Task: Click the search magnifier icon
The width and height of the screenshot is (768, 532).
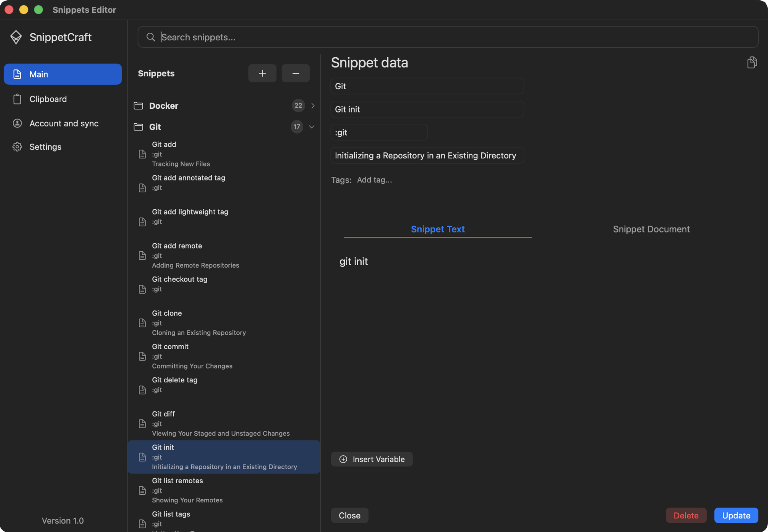Action: point(150,37)
